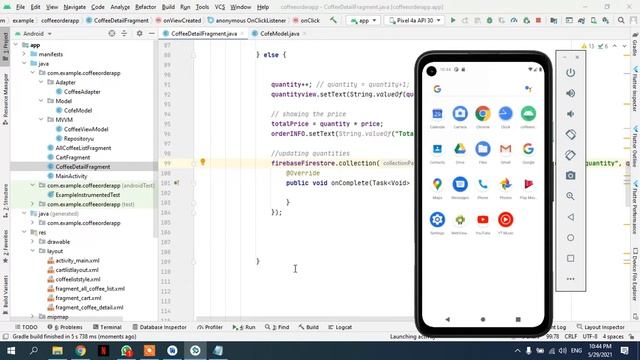This screenshot has width=640, height=360.
Task: Expand the drawable folder
Action: tap(33, 242)
